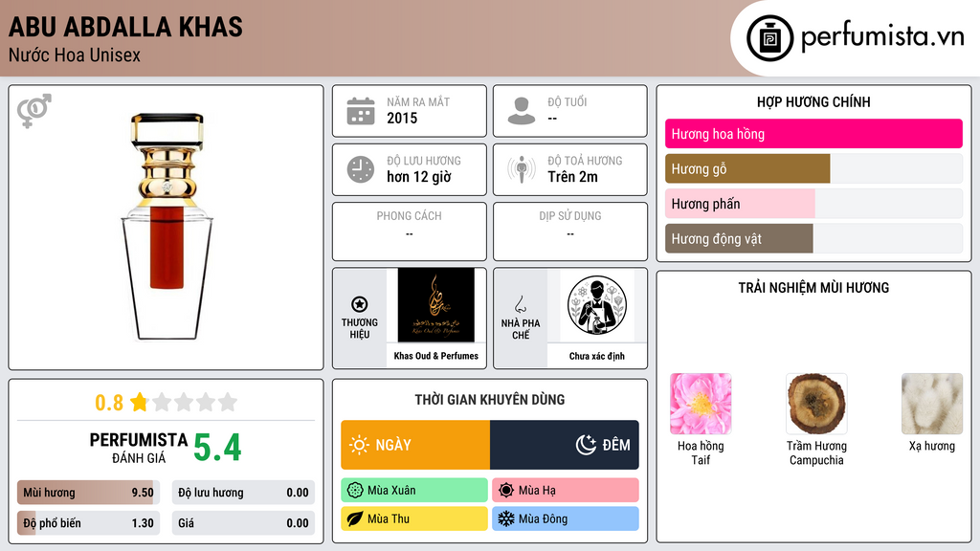This screenshot has height=551, width=980.
Task: Select the Ngày daytime segment
Action: point(415,445)
